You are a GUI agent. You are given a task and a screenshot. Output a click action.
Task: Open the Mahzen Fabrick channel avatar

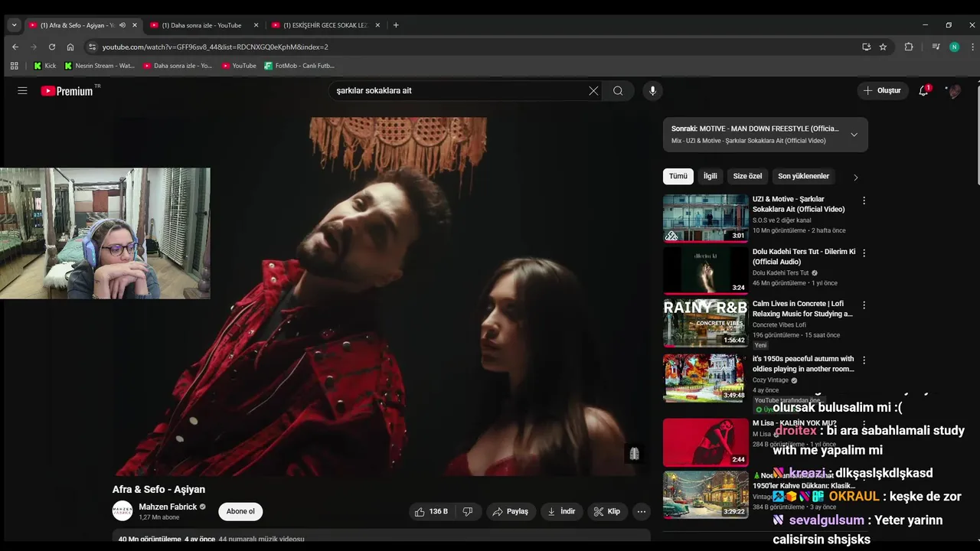click(x=122, y=510)
